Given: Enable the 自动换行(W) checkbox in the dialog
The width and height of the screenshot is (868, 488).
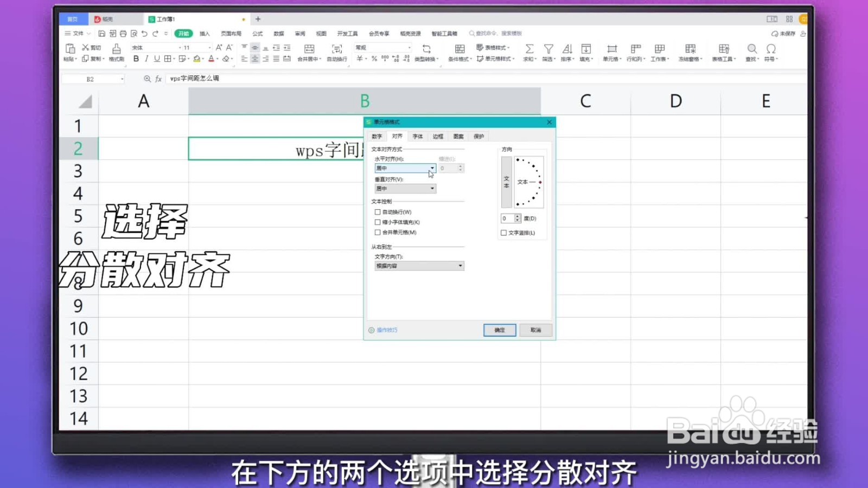Looking at the screenshot, I should pyautogui.click(x=378, y=212).
